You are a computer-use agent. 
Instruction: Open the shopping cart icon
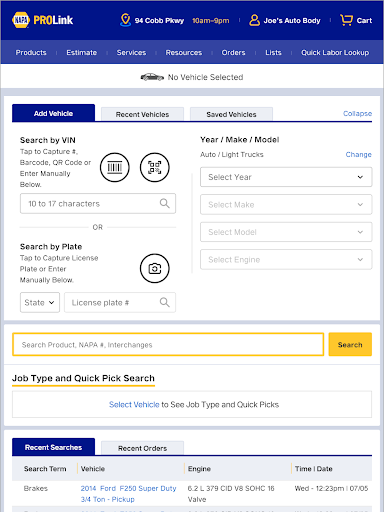[346, 20]
